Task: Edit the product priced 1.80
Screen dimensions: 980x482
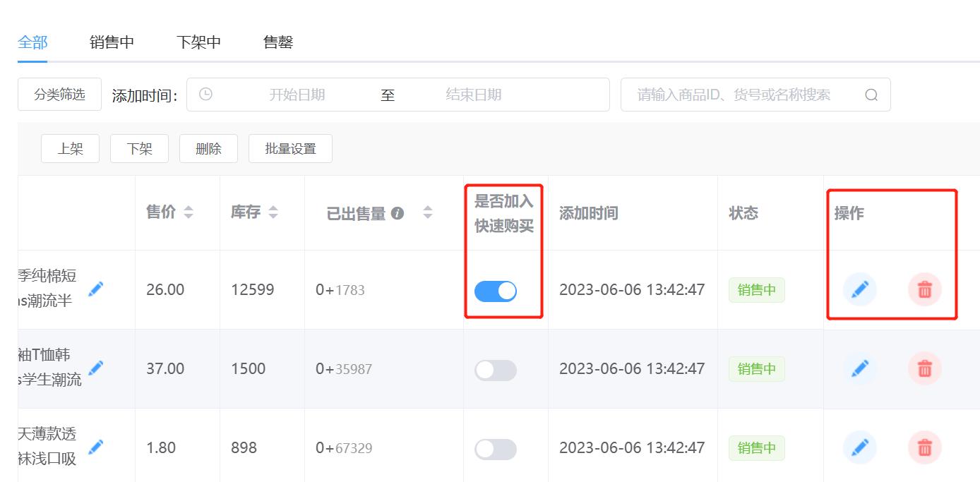Action: tap(859, 447)
